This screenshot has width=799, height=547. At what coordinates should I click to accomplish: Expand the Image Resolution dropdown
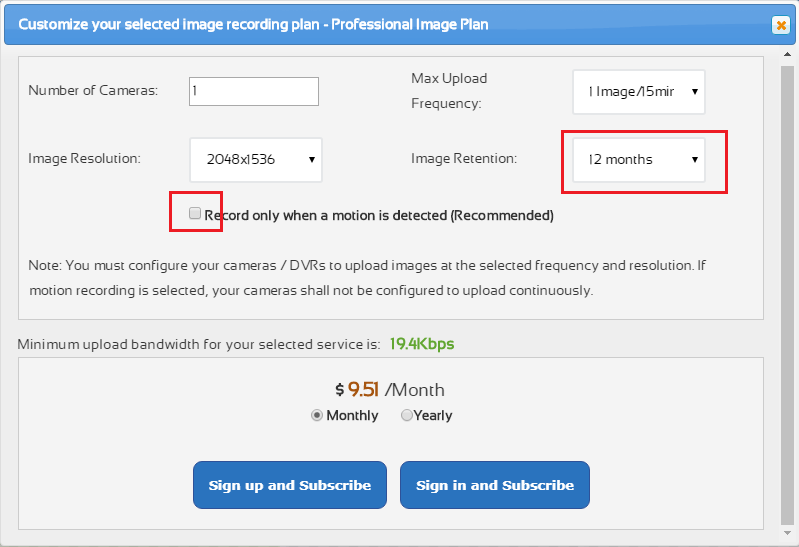click(256, 159)
